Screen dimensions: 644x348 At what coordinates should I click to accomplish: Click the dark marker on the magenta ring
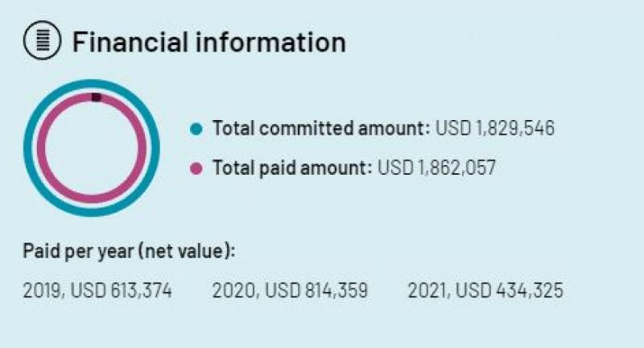coord(96,97)
